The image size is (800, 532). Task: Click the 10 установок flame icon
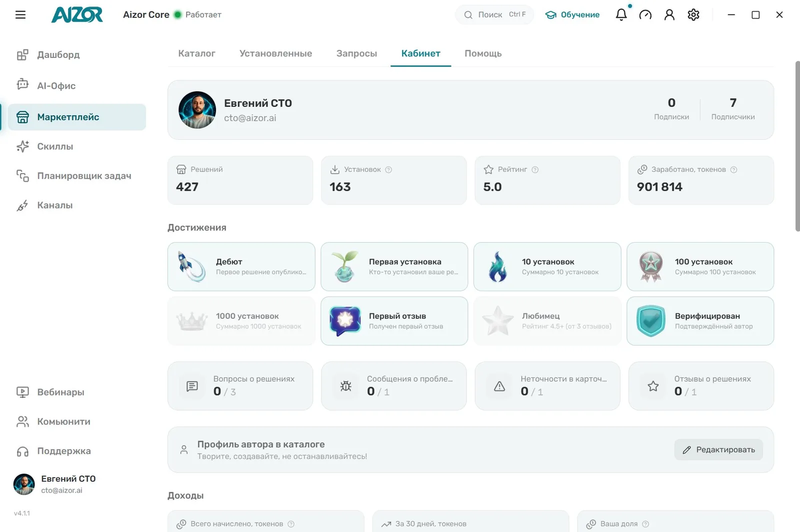pyautogui.click(x=497, y=267)
